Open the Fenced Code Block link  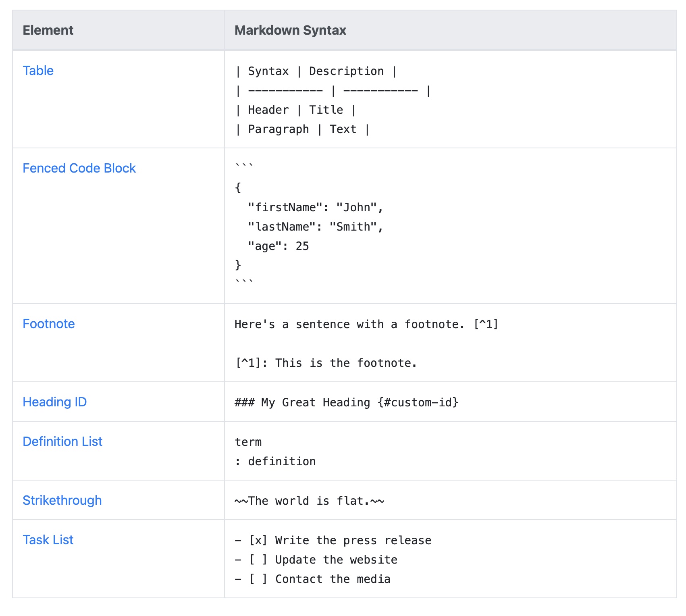tap(79, 168)
